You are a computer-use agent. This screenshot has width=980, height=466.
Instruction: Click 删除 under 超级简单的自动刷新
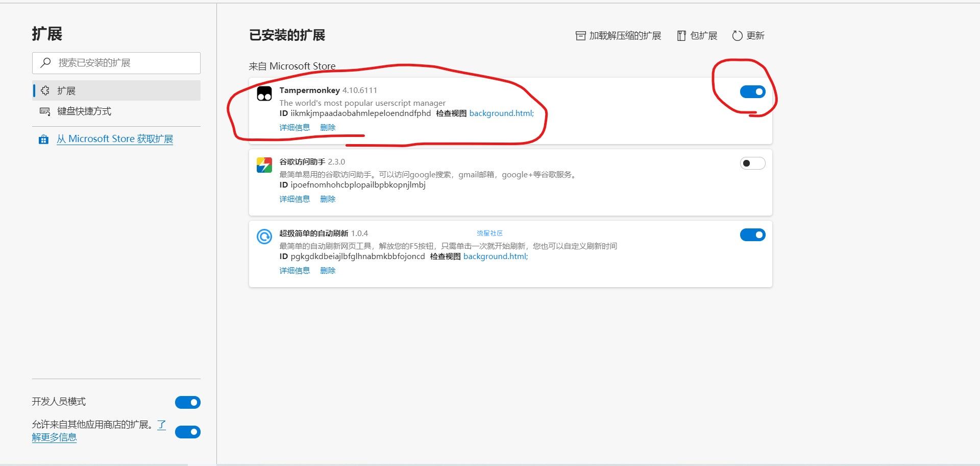click(328, 271)
